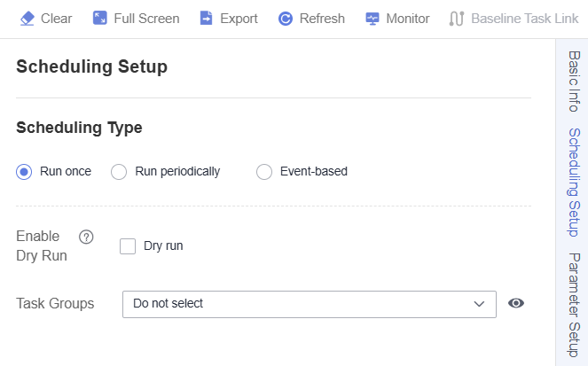Click the Refresh circular arrow icon
Image resolution: width=588 pixels, height=366 pixels.
(x=286, y=19)
